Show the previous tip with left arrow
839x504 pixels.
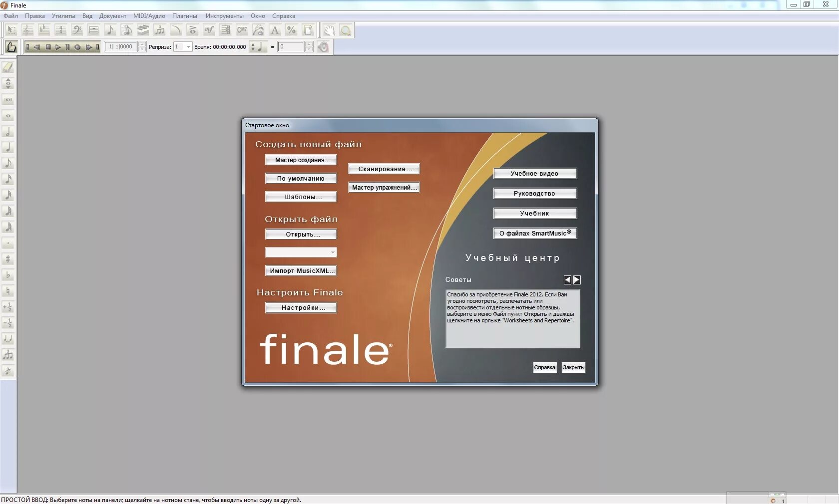pyautogui.click(x=567, y=280)
